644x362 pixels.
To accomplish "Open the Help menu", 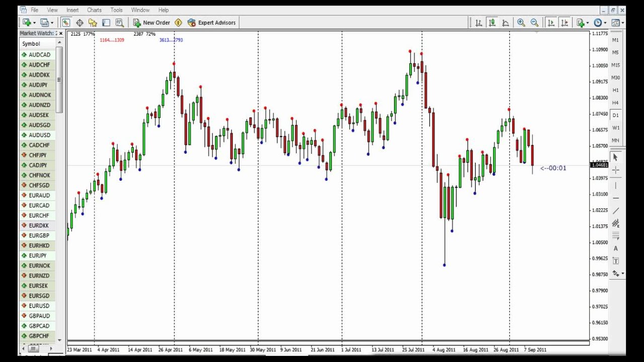I will 164,10.
